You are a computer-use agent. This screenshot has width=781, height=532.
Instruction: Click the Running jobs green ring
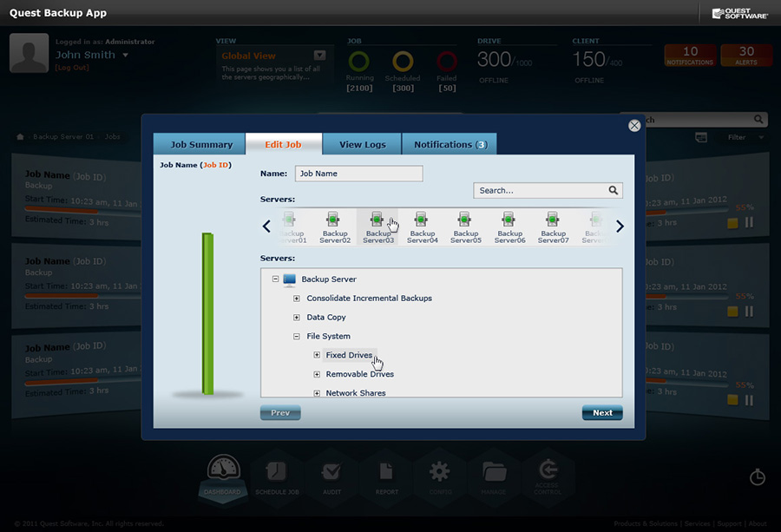358,62
